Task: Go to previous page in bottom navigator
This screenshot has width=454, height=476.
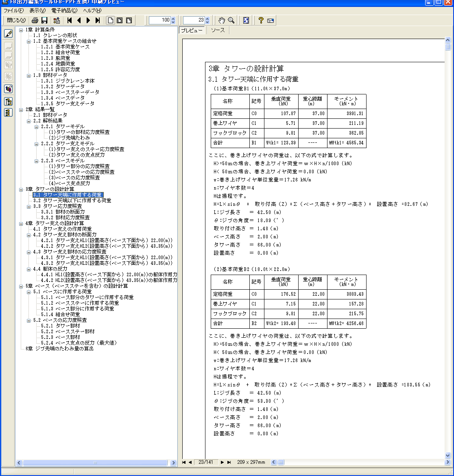Action: click(190, 462)
